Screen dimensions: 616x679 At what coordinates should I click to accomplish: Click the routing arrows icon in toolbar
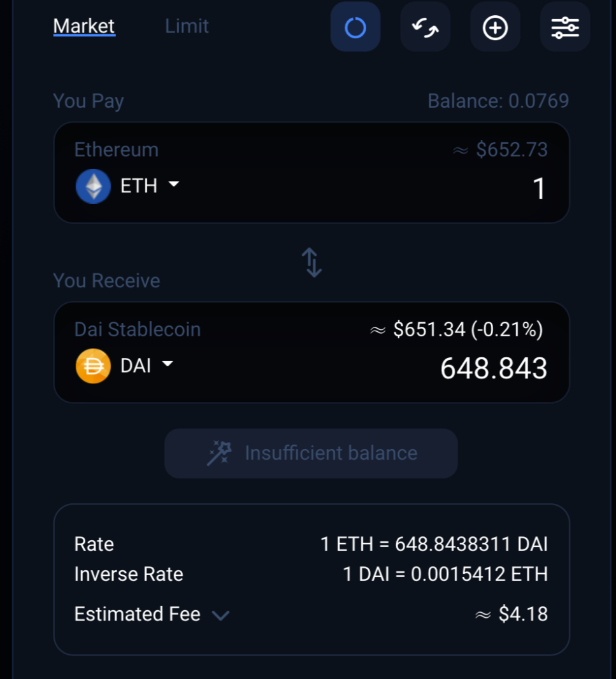tap(425, 27)
